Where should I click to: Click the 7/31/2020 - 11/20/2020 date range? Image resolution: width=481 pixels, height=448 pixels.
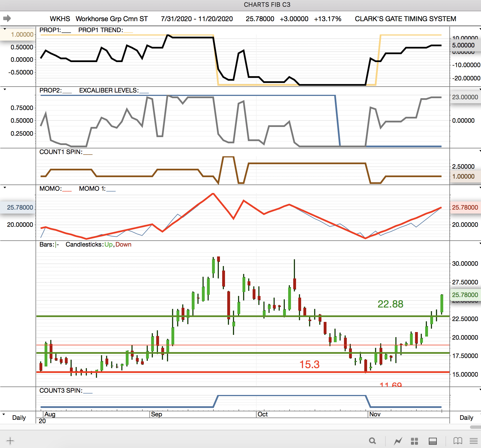pyautogui.click(x=197, y=19)
